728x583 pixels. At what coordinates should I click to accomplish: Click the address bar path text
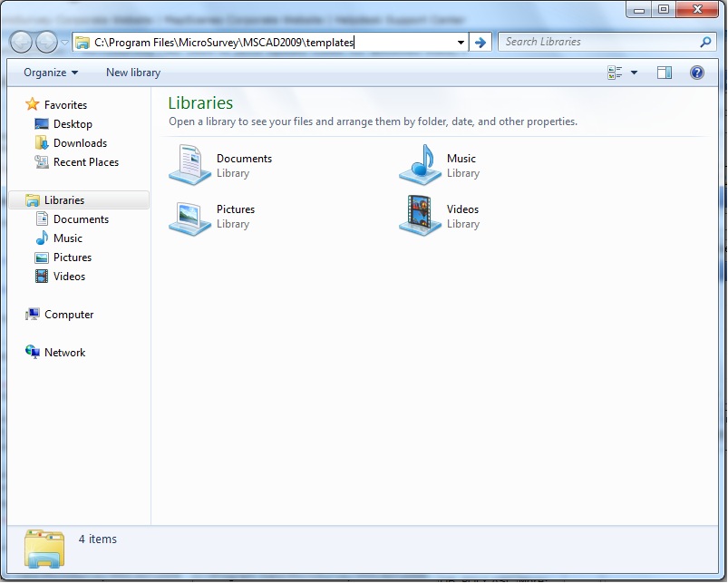tap(224, 42)
